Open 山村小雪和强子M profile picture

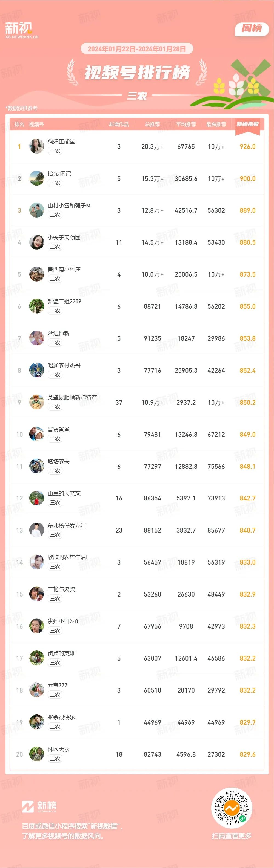click(36, 210)
